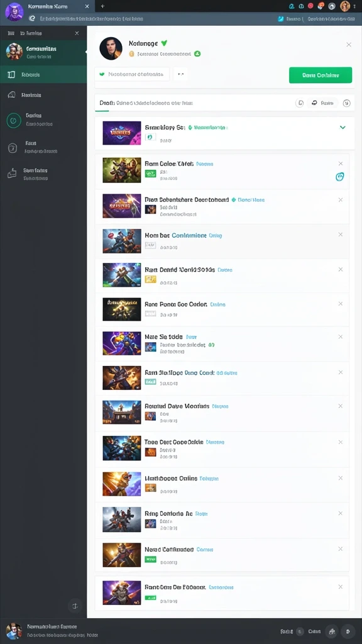Click the yellow badge in the 'Ran Daand' row

click(x=150, y=279)
